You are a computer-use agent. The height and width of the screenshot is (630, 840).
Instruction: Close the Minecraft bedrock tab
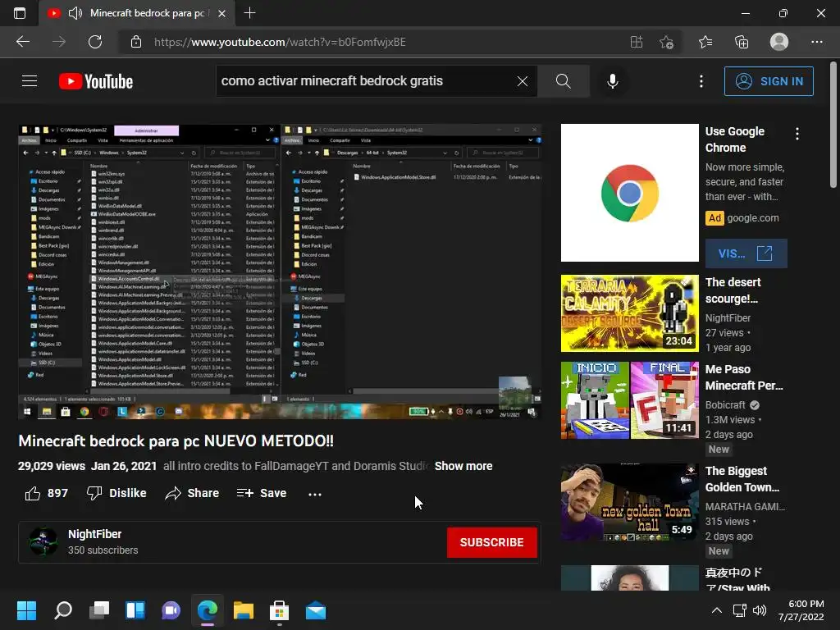click(x=221, y=13)
